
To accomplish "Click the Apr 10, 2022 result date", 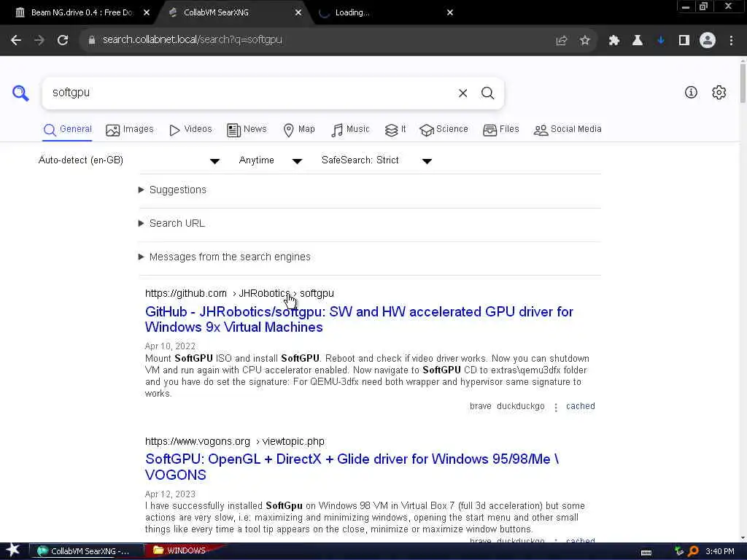I will (x=170, y=346).
